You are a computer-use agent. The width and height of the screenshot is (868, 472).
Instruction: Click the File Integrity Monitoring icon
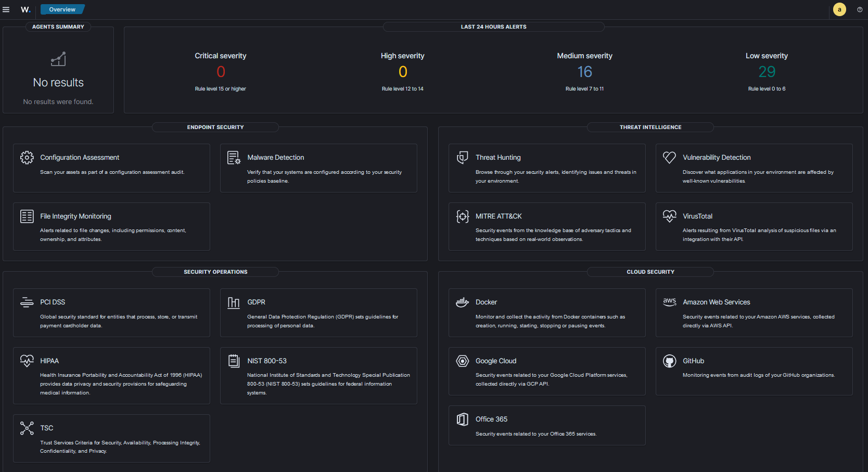tap(27, 216)
